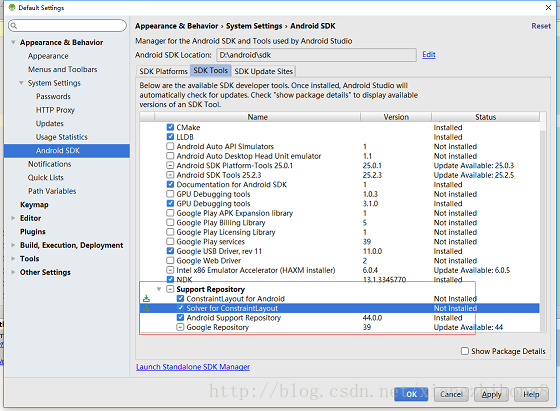Open SDK Update Sites tab
This screenshot has width=560, height=411.
click(x=264, y=71)
